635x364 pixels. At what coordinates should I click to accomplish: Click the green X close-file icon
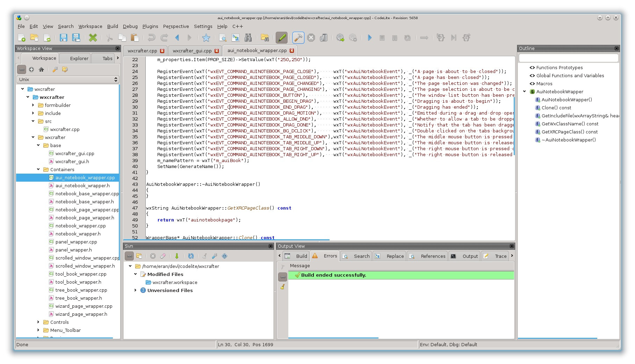93,38
